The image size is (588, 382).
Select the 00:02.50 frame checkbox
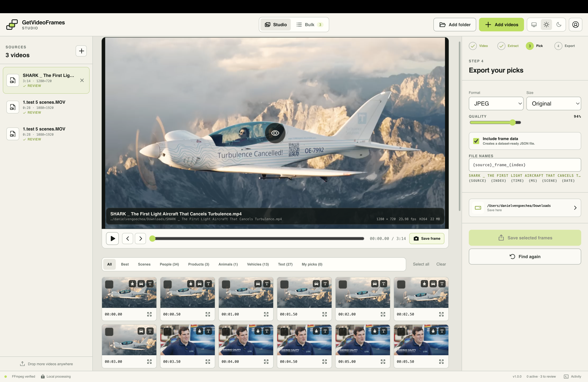[401, 285]
